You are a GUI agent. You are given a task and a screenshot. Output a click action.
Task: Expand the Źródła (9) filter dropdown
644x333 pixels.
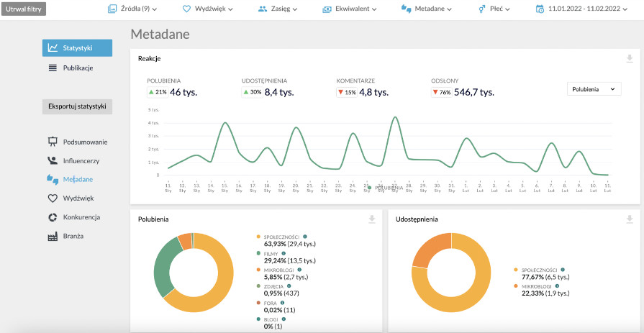[x=132, y=9]
